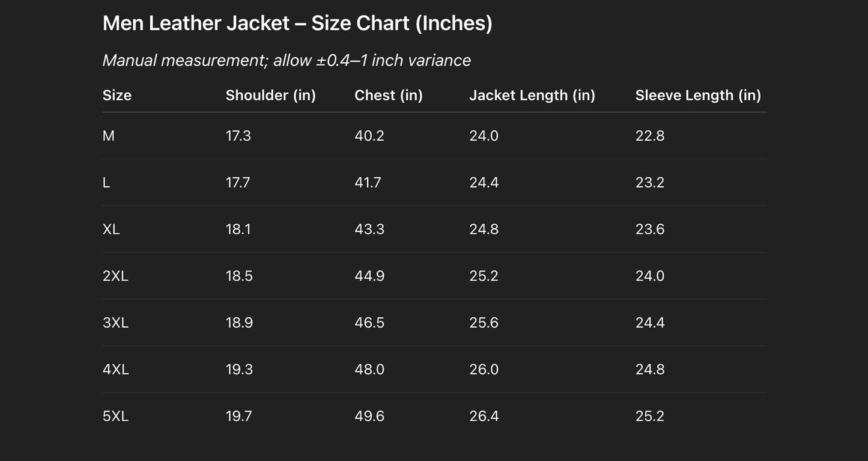The image size is (868, 461).
Task: Click the 49.6 chest value for 5XL
Action: click(369, 417)
